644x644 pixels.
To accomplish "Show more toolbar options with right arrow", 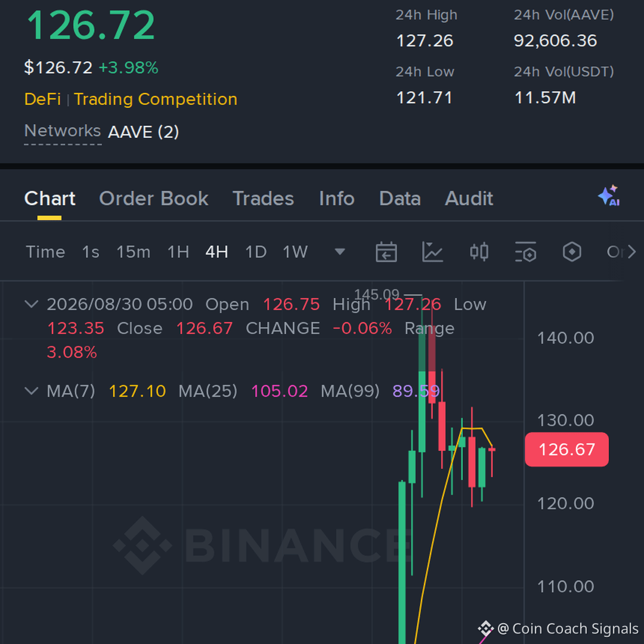I will 632,252.
